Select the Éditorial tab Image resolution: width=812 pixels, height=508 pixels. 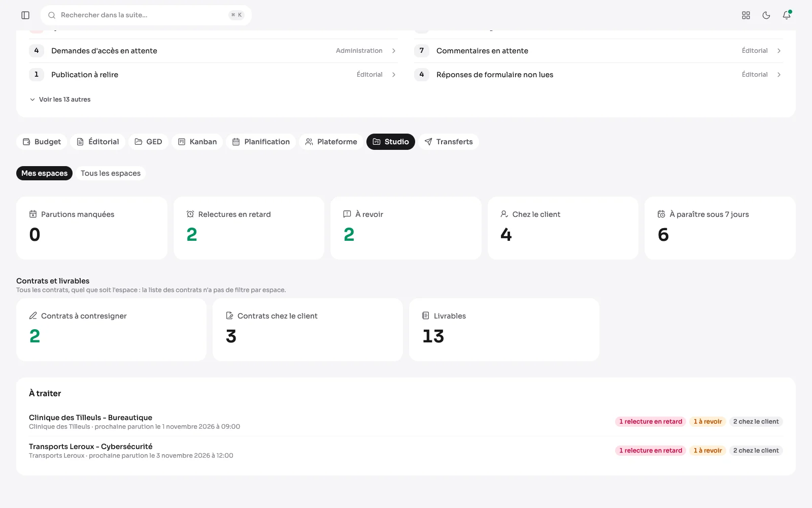97,142
